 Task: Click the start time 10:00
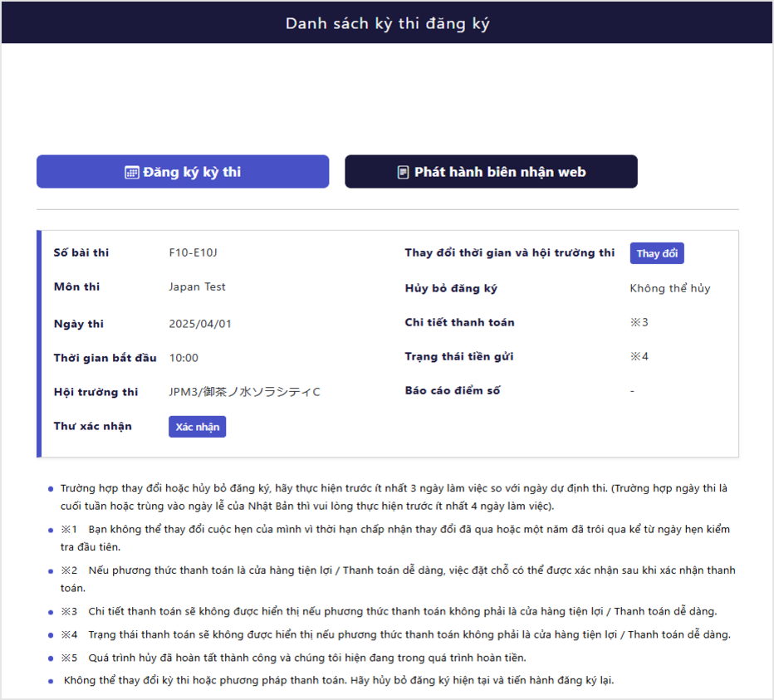[x=184, y=358]
